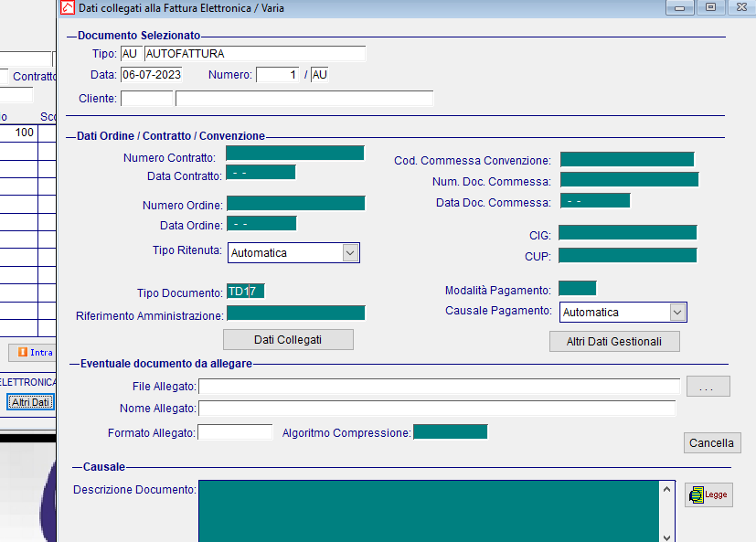Close the Dati collegati window

coord(741,7)
